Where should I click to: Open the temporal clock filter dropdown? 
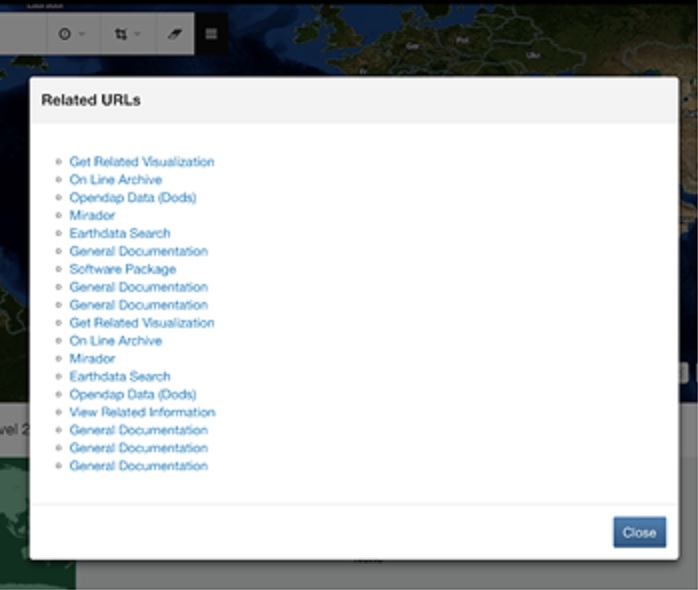coord(73,34)
